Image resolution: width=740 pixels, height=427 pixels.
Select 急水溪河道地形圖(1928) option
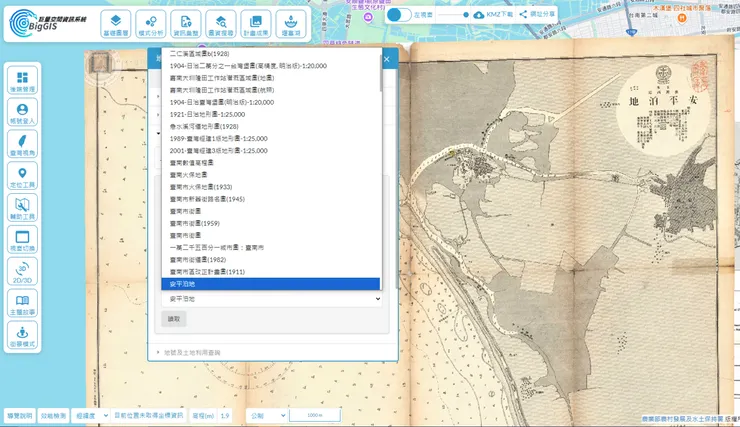pyautogui.click(x=270, y=126)
